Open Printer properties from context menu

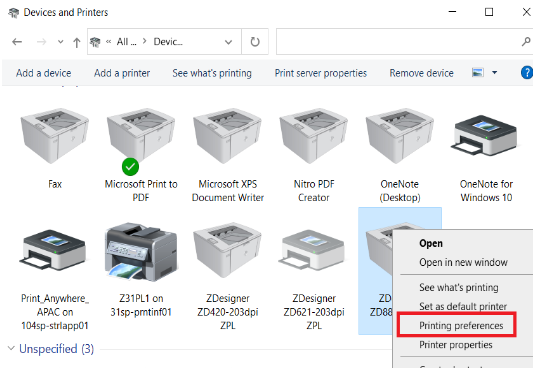point(456,345)
